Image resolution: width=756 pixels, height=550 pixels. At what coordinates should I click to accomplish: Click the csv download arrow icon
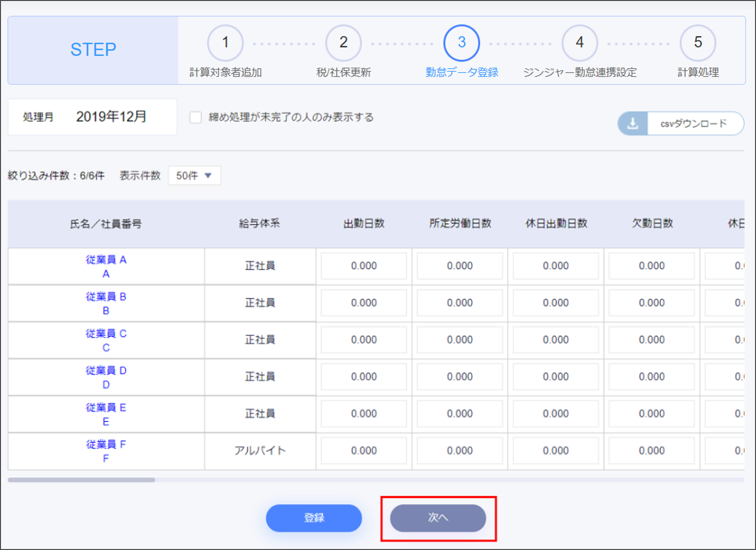(x=632, y=123)
